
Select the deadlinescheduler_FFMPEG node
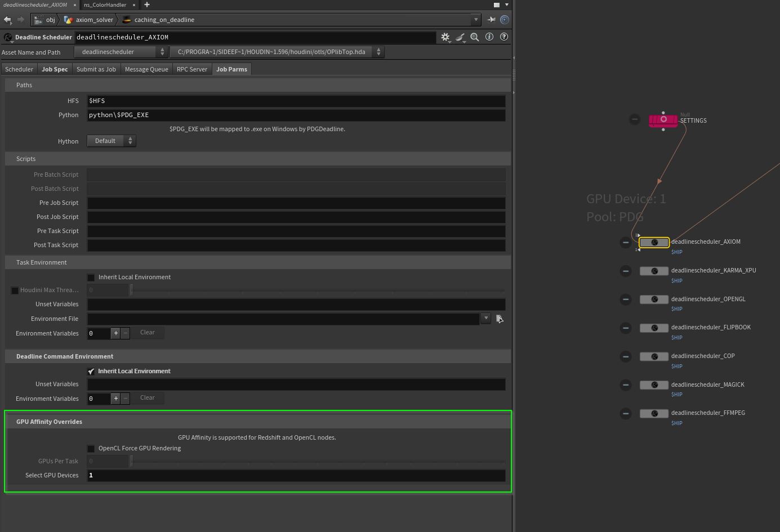[x=654, y=414]
